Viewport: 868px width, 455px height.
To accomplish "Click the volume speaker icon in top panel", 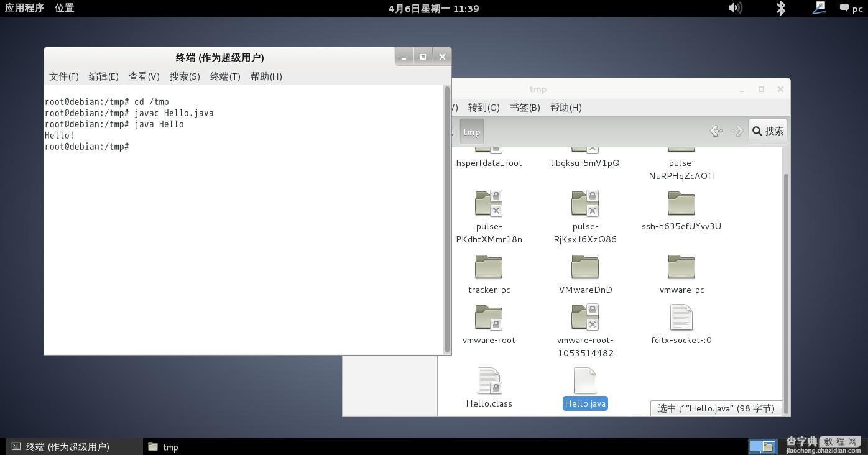I will 735,7.
